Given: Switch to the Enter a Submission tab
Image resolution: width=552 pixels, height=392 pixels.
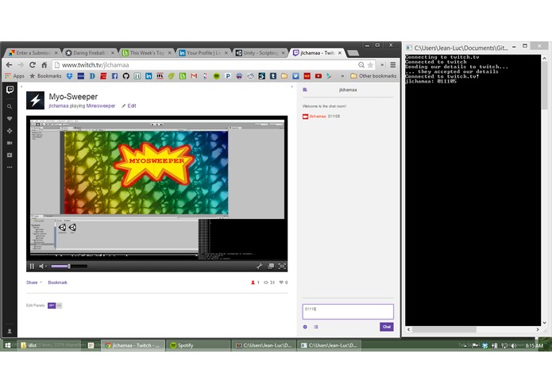Looking at the screenshot, I should click(33, 52).
